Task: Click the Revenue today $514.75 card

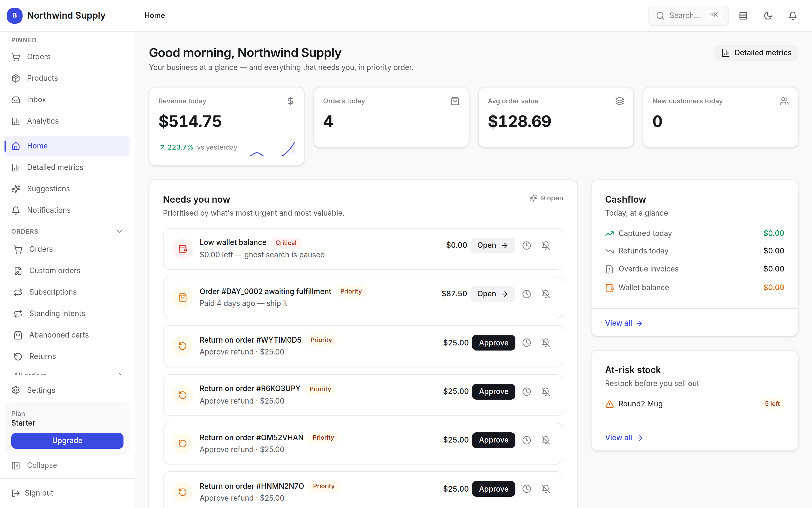Action: (227, 126)
